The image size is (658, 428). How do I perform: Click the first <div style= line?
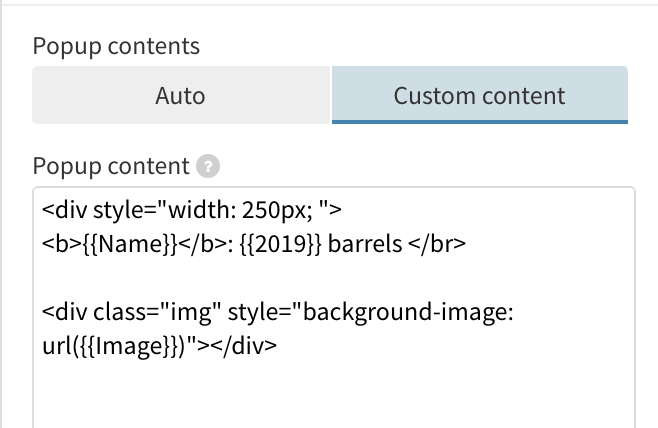point(192,210)
